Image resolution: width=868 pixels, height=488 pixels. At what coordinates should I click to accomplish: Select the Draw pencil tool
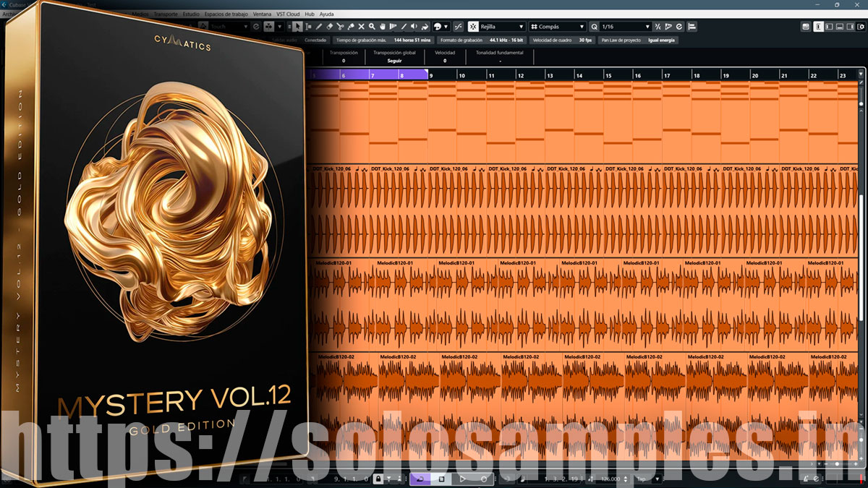(319, 26)
